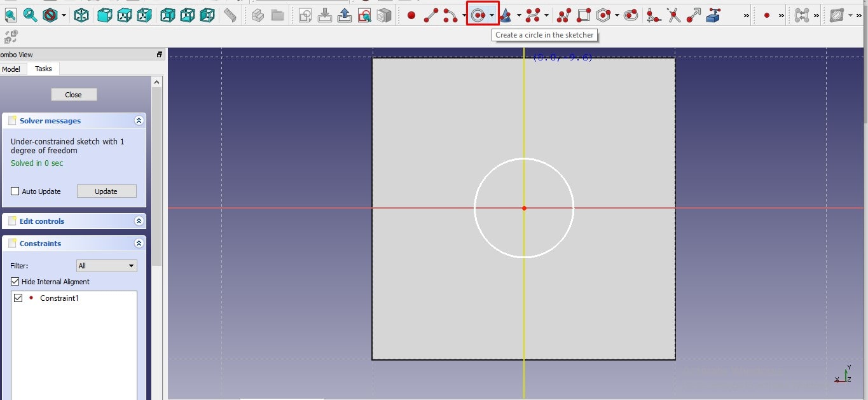Screen dimensions: 868x400
Task: Select the Create fillet tool
Action: 654,15
